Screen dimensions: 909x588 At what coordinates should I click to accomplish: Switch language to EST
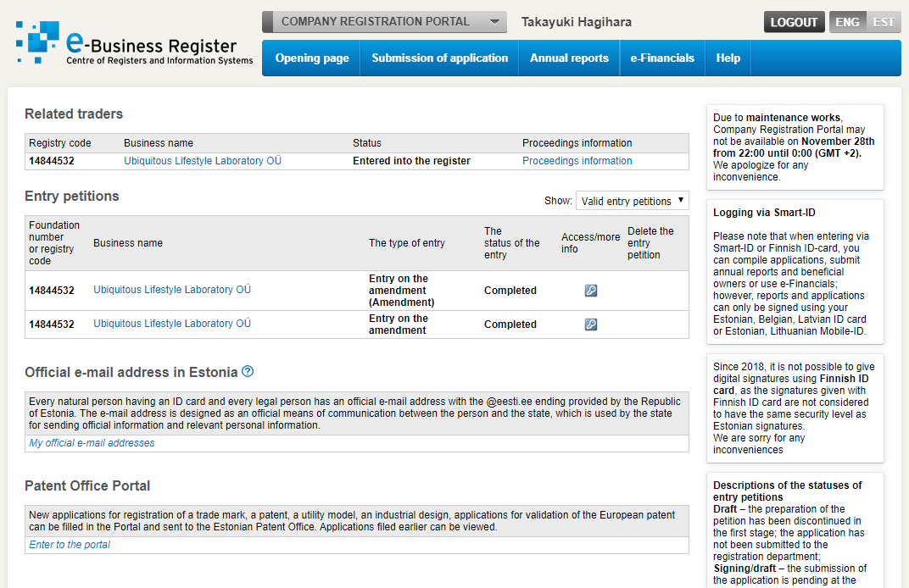pyautogui.click(x=884, y=22)
